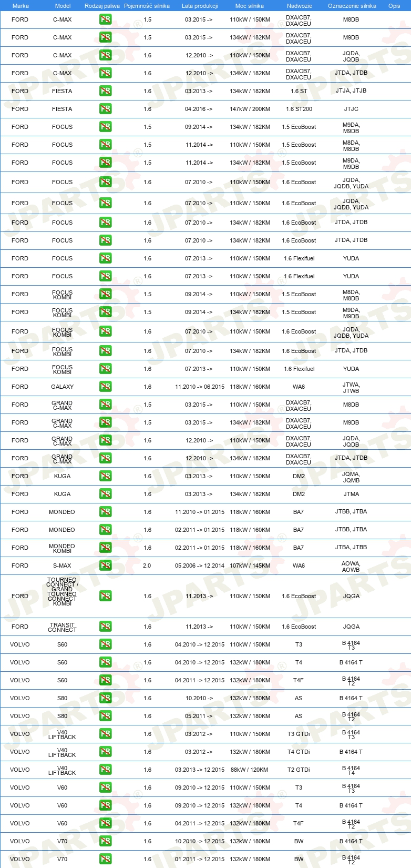Click the fuel icon in the KUGA DM2 150KM row
Image resolution: width=411 pixels, height=868 pixels.
(106, 476)
